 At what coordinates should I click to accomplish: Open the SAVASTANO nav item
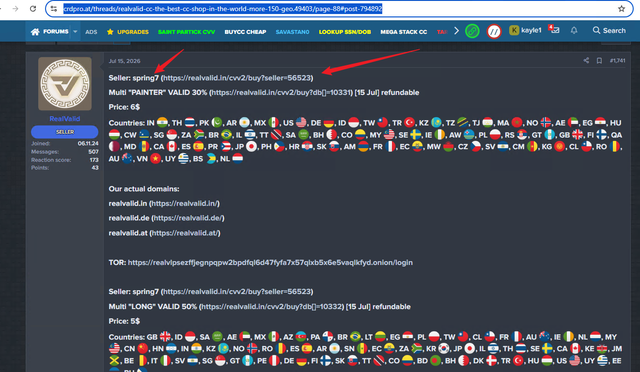point(292,32)
